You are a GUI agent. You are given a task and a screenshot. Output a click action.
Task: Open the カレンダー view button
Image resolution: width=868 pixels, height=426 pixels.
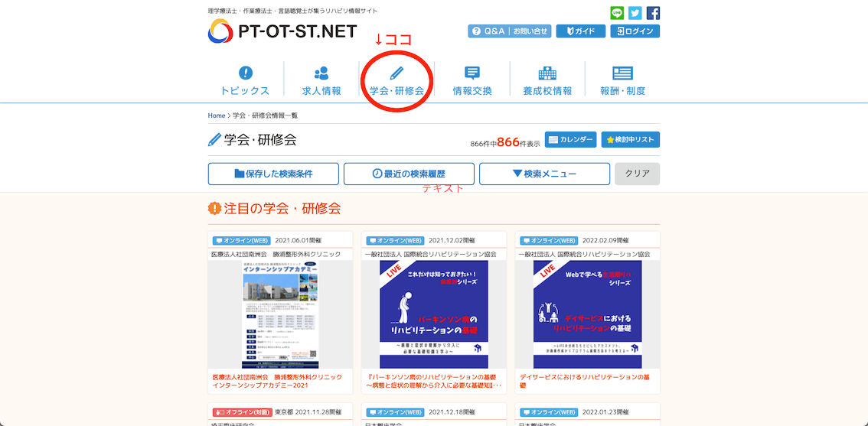tap(570, 139)
